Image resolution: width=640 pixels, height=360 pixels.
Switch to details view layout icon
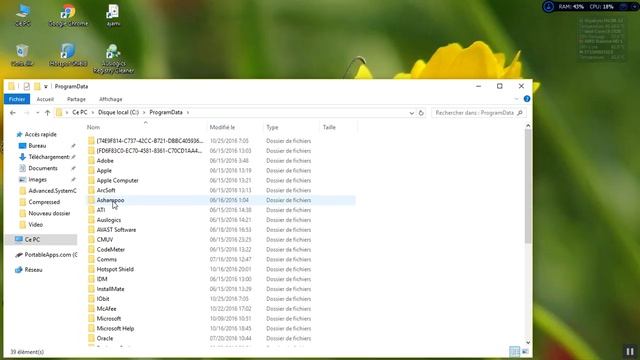coord(514,351)
